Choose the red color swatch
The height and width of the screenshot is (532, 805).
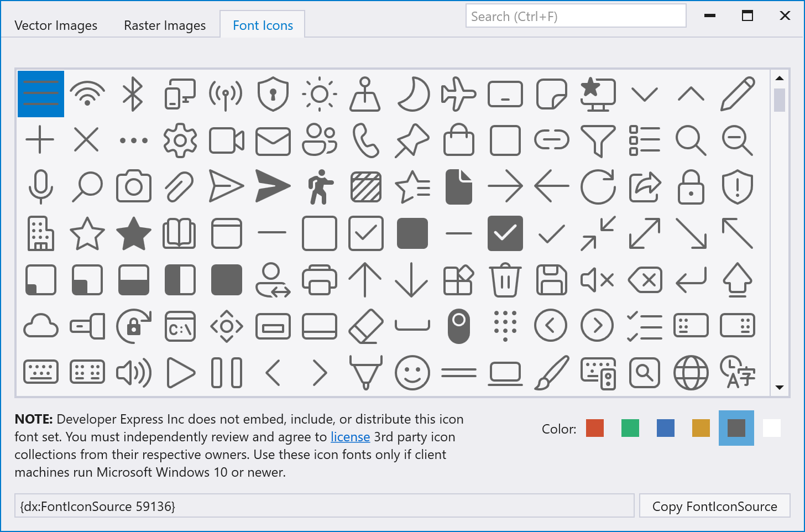[x=594, y=428]
